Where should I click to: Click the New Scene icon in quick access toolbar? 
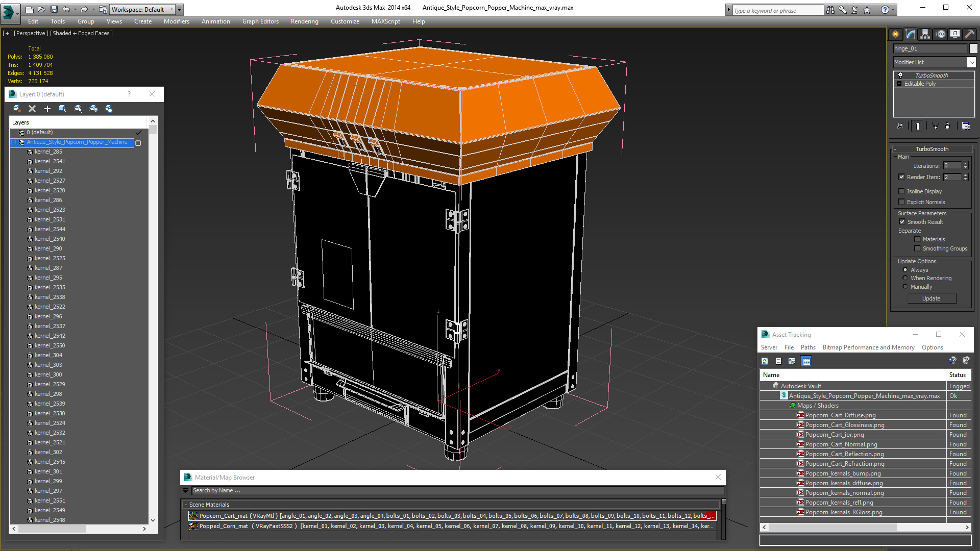(30, 9)
